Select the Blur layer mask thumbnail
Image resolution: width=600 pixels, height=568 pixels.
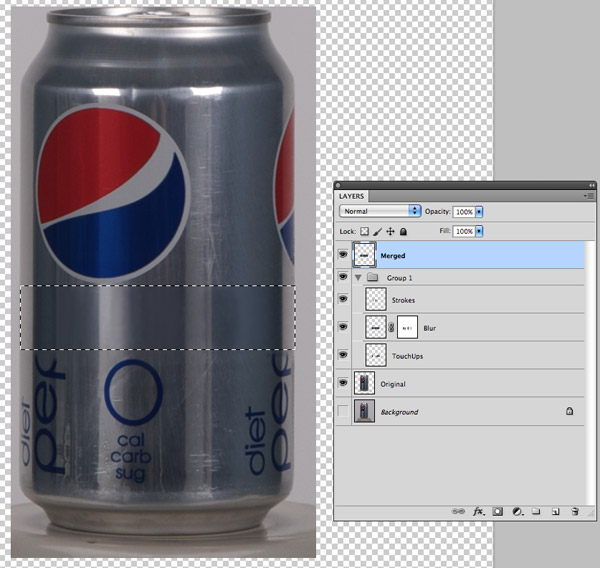[x=407, y=327]
